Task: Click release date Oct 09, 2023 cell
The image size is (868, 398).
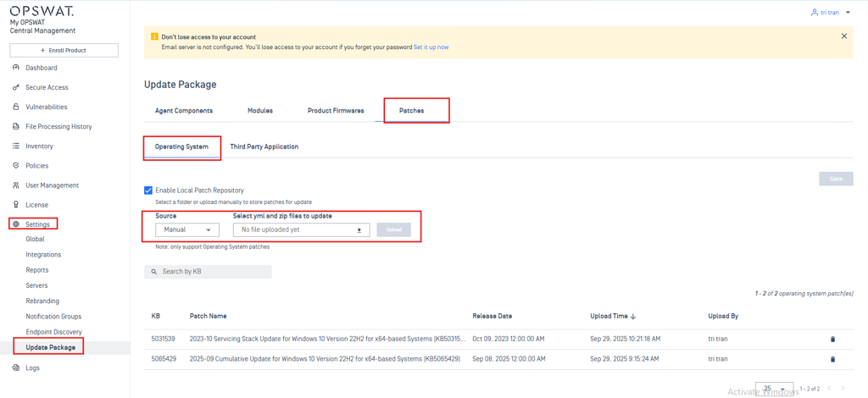Action: (x=509, y=339)
